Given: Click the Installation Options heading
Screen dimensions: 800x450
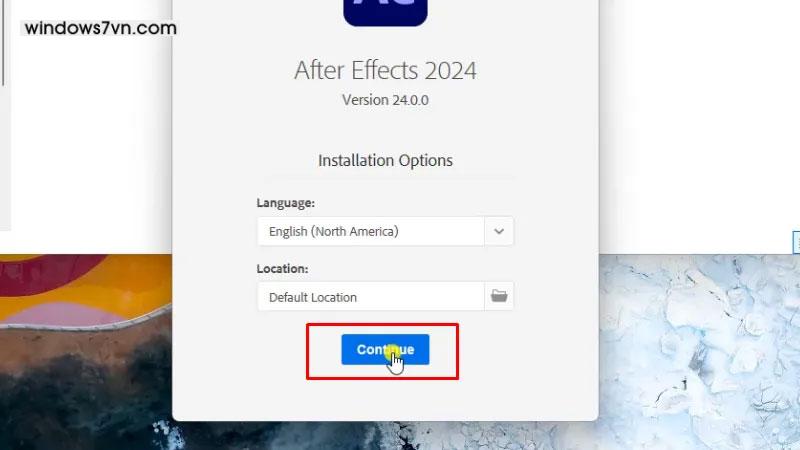Looking at the screenshot, I should [x=385, y=160].
